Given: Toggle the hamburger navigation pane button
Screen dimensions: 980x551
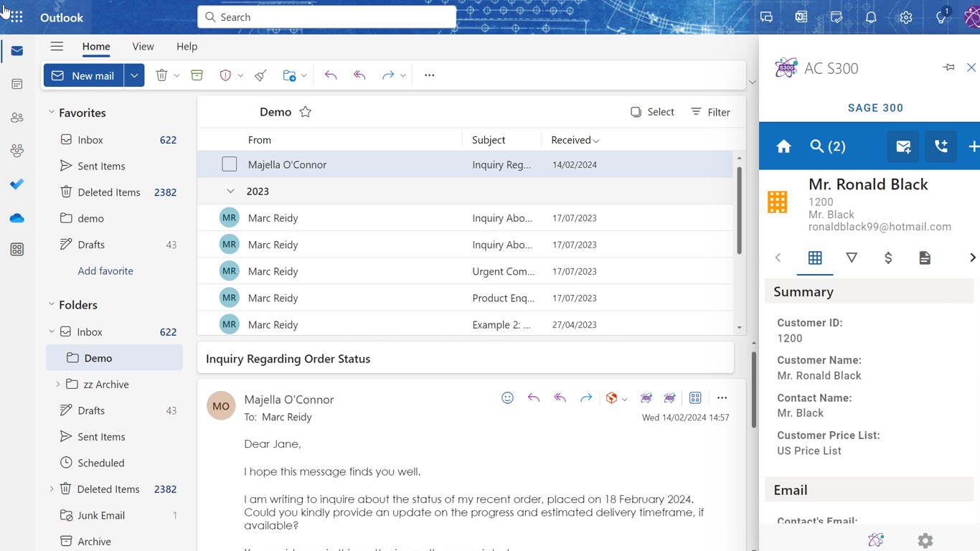Looking at the screenshot, I should [x=57, y=47].
